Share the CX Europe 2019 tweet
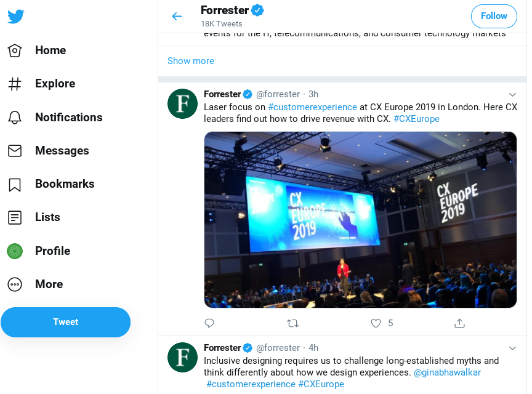This screenshot has width=532, height=394. click(x=459, y=323)
